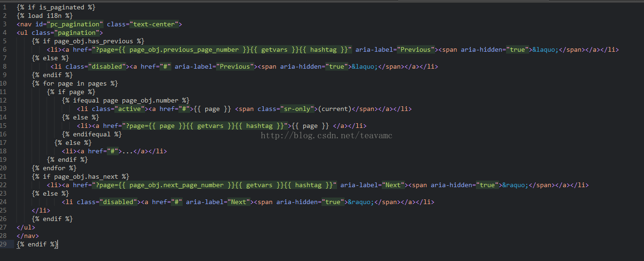Click the "sr-only" class value
The image size is (644, 261).
click(x=297, y=109)
